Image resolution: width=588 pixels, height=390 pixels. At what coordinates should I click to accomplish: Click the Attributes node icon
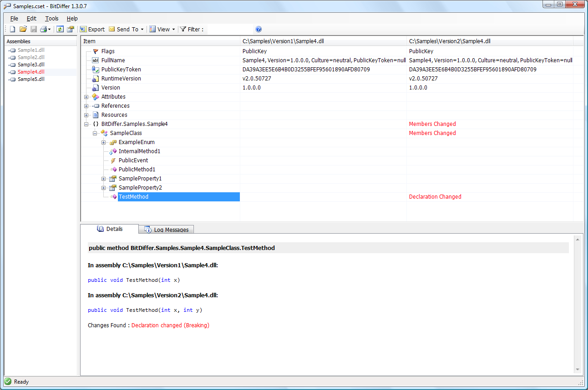(96, 97)
